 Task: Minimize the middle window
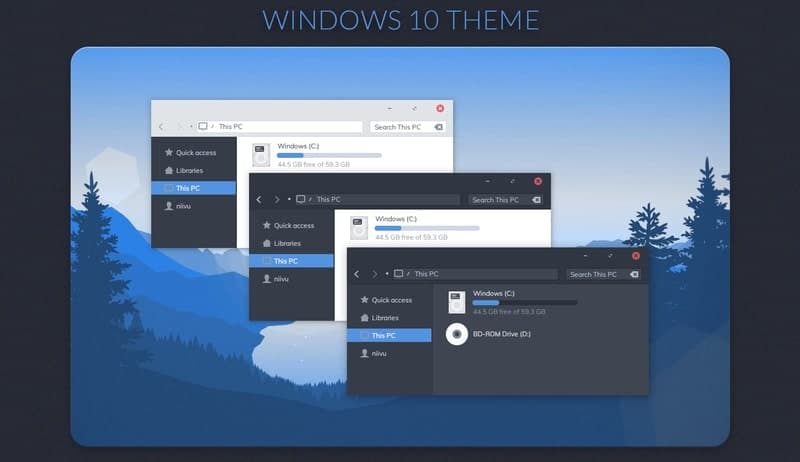(488, 181)
